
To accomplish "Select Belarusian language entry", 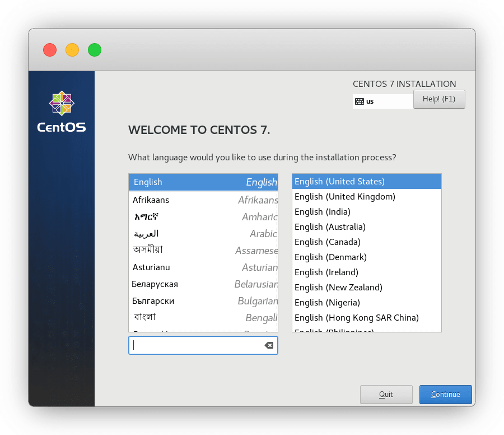I will (203, 284).
